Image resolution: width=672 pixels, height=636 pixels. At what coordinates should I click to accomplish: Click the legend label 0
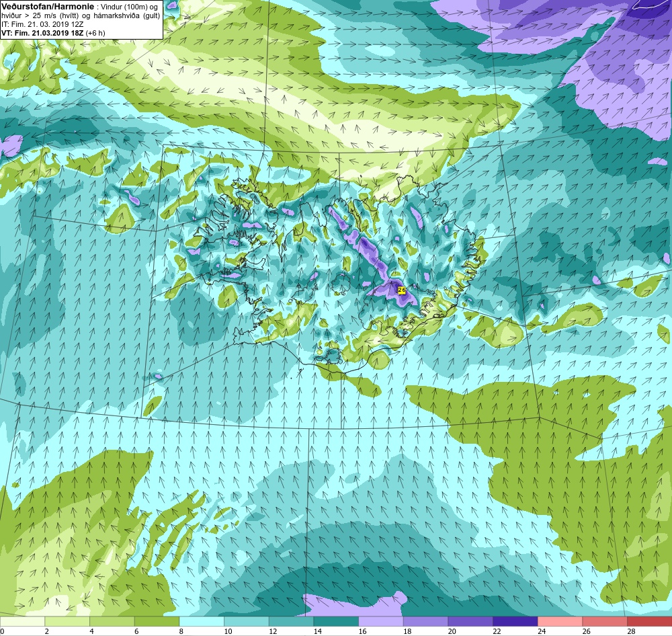2,631
